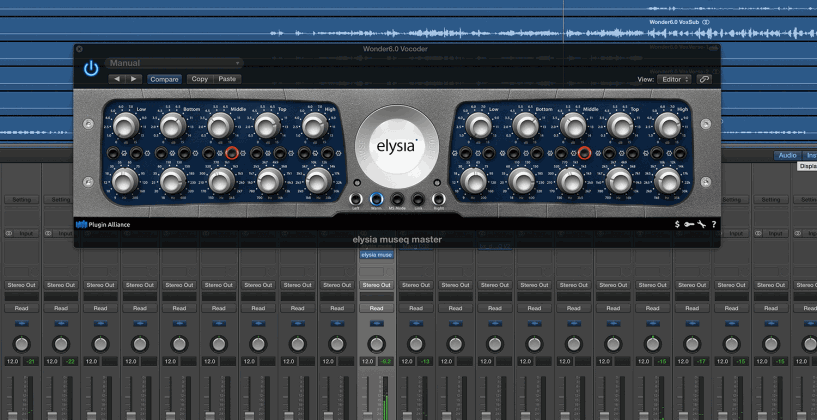This screenshot has width=817, height=420.
Task: Toggle first Top band button on left channel
Action: tap(256, 153)
